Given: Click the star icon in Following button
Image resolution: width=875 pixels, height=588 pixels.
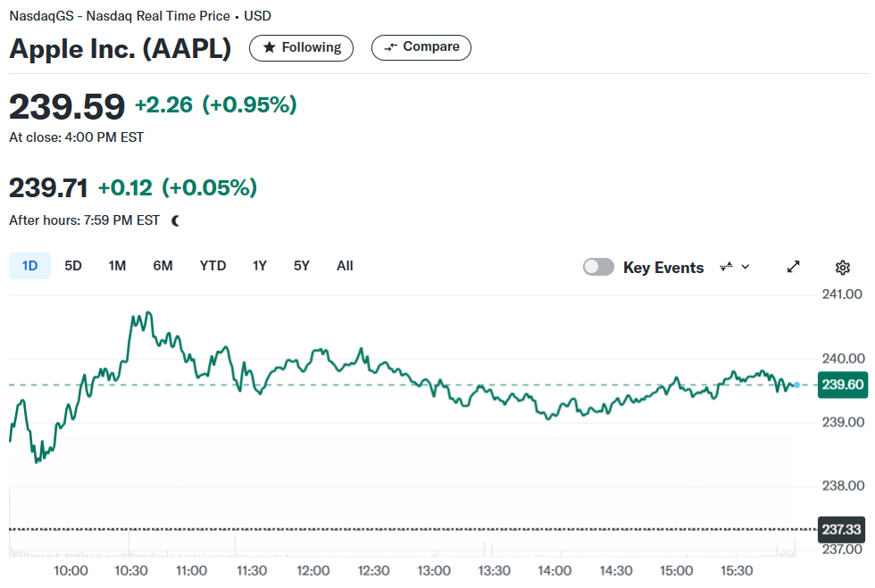Looking at the screenshot, I should click(x=269, y=47).
